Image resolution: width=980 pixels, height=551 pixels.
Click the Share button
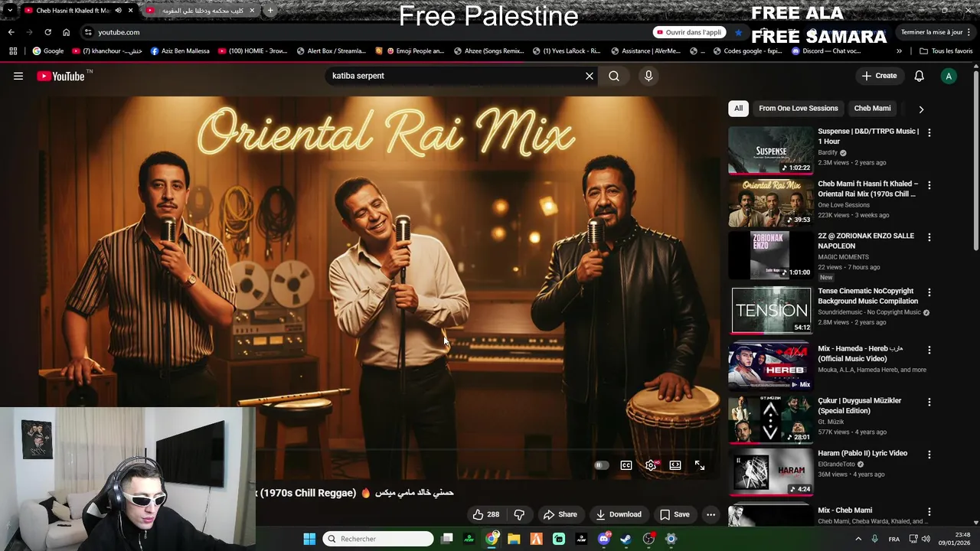tap(560, 514)
